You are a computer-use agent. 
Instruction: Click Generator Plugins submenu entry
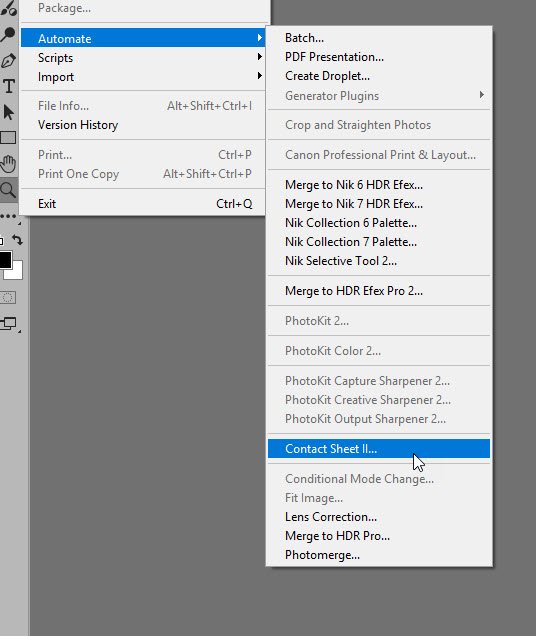click(x=379, y=96)
